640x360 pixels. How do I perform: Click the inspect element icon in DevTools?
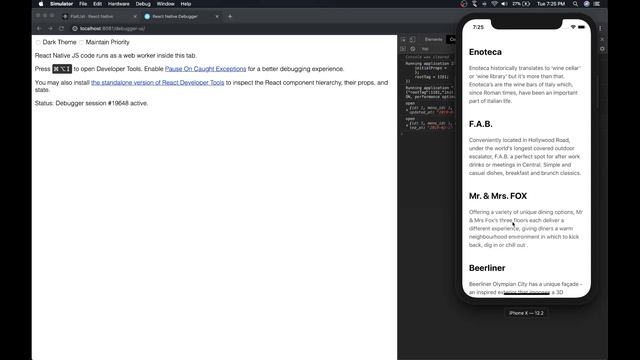[x=403, y=40]
